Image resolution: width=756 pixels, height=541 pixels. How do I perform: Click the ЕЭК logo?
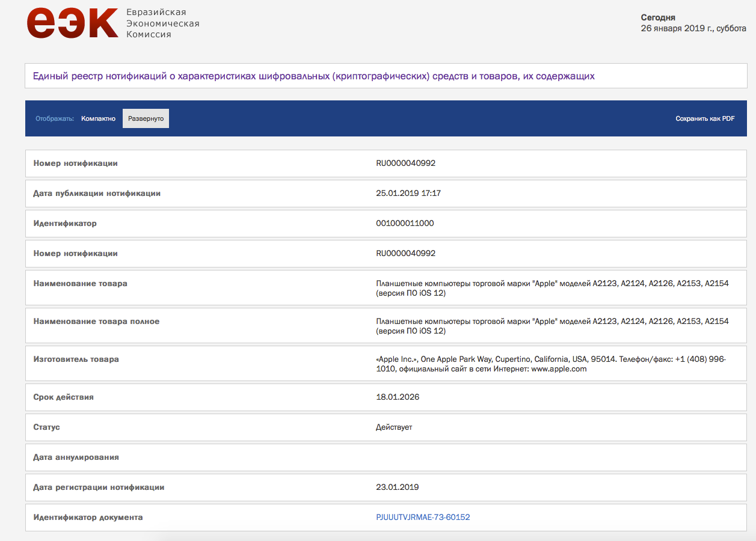point(72,23)
